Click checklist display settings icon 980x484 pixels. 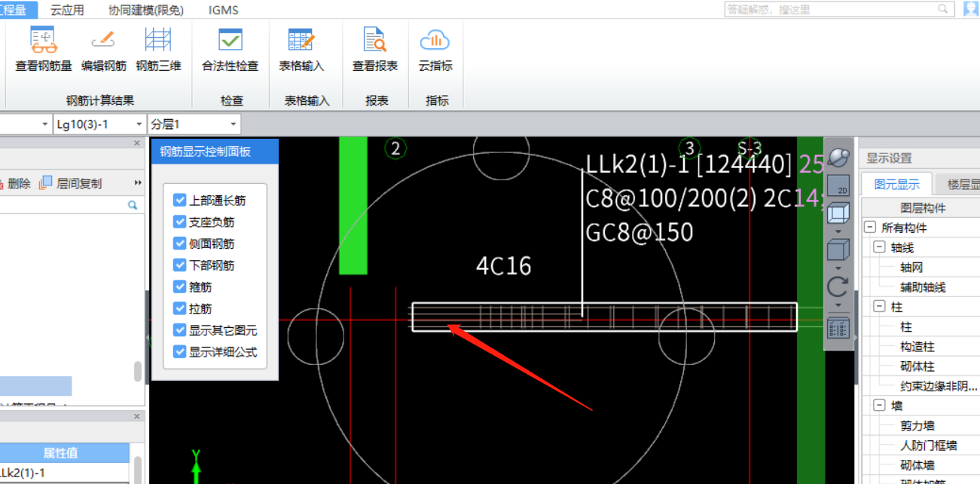pyautogui.click(x=838, y=327)
